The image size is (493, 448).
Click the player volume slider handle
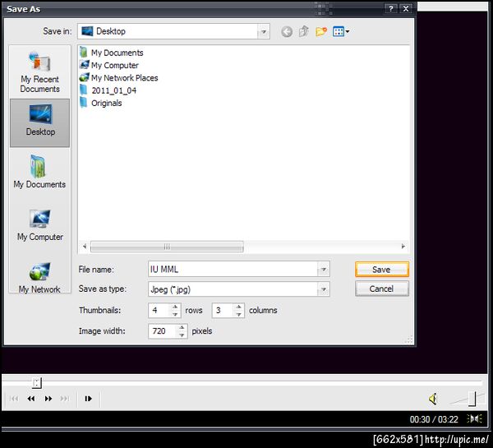point(472,399)
